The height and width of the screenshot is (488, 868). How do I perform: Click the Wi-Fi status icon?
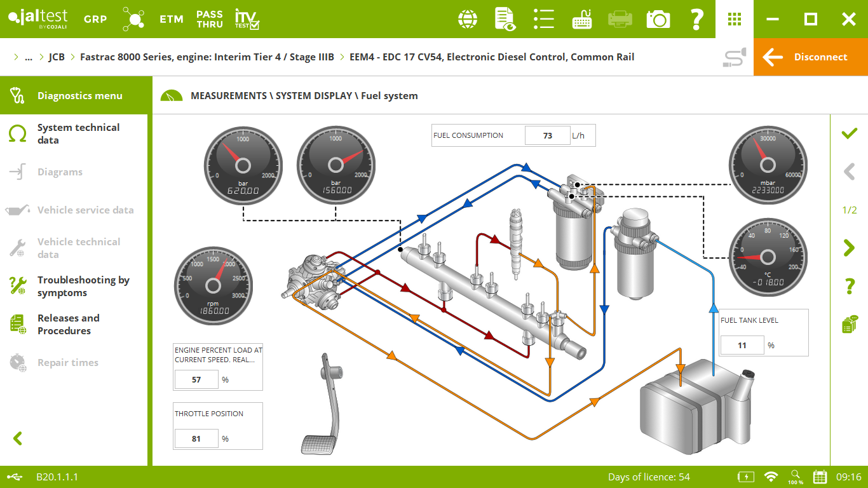(771, 477)
